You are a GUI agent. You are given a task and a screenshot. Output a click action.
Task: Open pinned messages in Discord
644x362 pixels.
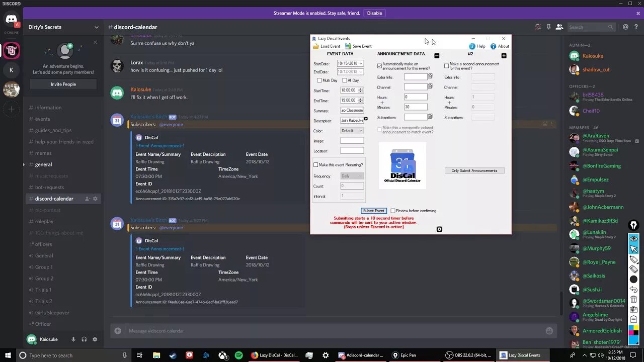coord(548,27)
